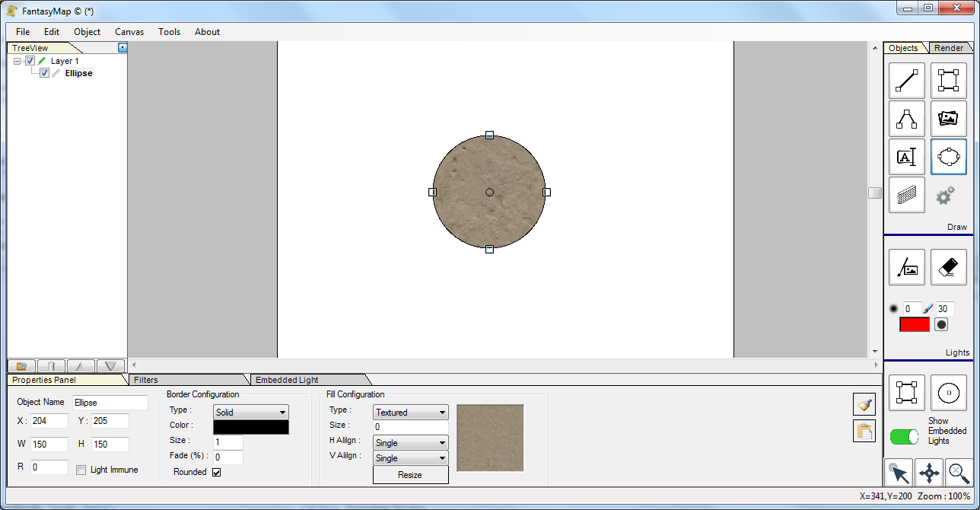The image size is (980, 510).
Task: Switch to the Filters tab
Action: pos(185,379)
